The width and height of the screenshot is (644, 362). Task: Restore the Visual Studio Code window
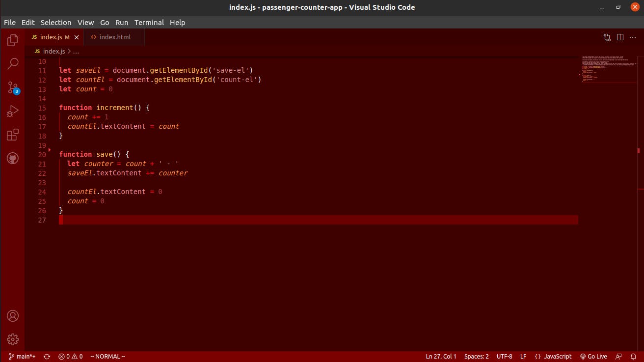click(618, 7)
